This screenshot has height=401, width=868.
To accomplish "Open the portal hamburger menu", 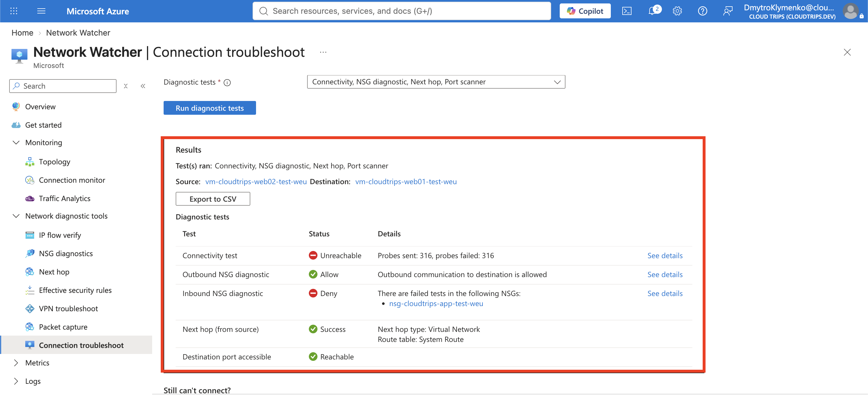I will [x=41, y=11].
